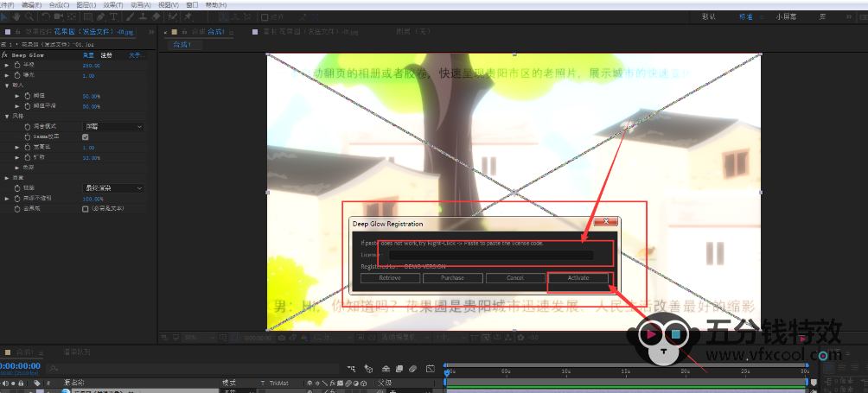
Task: Click the 20s mark on timeline ruler
Action: pos(686,371)
